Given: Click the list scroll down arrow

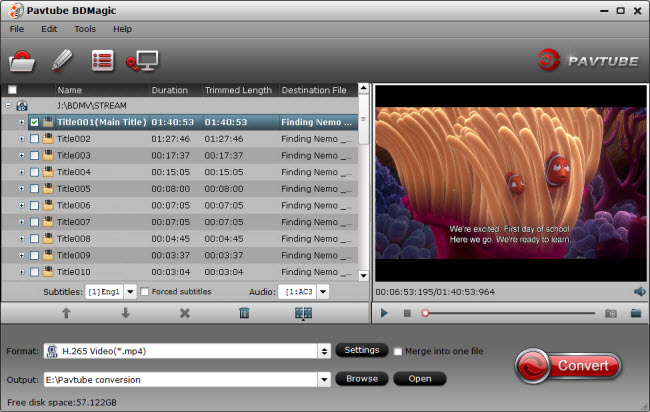Looking at the screenshot, I should pos(364,276).
